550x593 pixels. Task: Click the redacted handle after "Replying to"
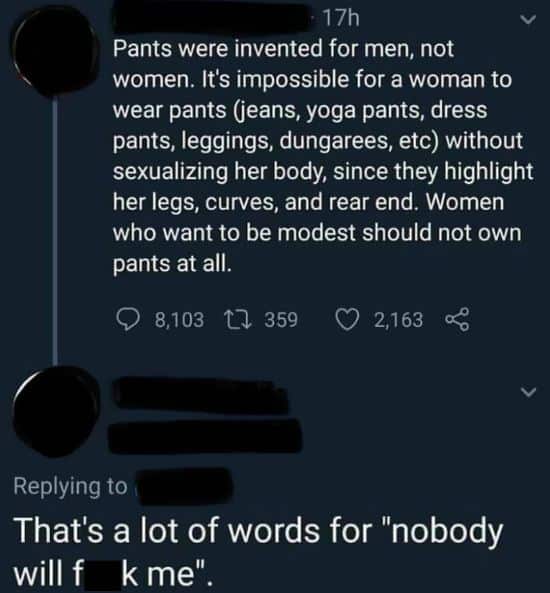coord(185,486)
